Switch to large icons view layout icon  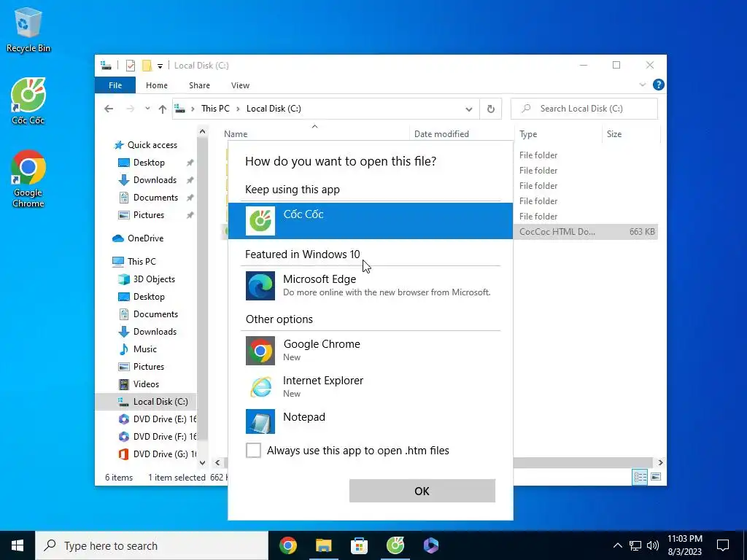point(656,477)
